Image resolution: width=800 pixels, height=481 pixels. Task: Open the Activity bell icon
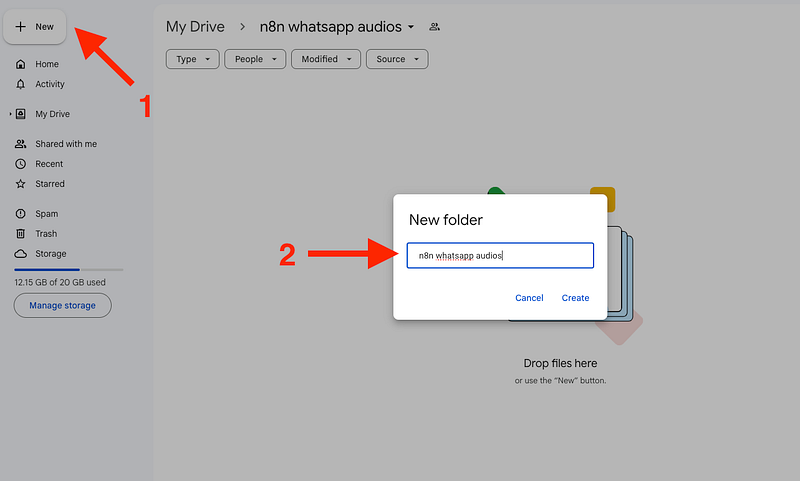tap(21, 84)
